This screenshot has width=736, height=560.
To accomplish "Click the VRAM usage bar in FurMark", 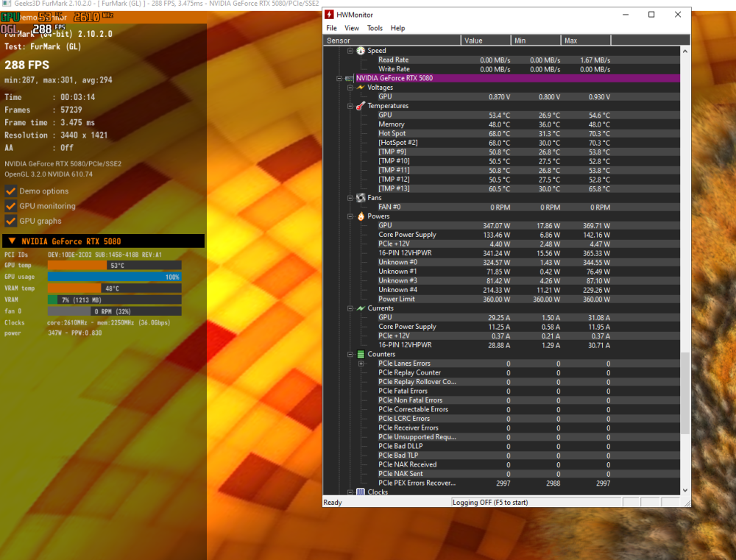I will pos(115,300).
